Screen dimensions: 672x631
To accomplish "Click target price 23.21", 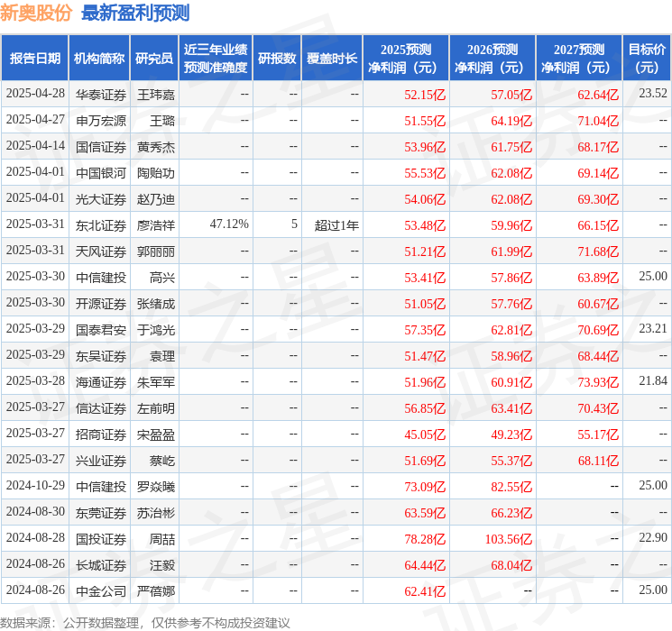I will [x=653, y=328].
